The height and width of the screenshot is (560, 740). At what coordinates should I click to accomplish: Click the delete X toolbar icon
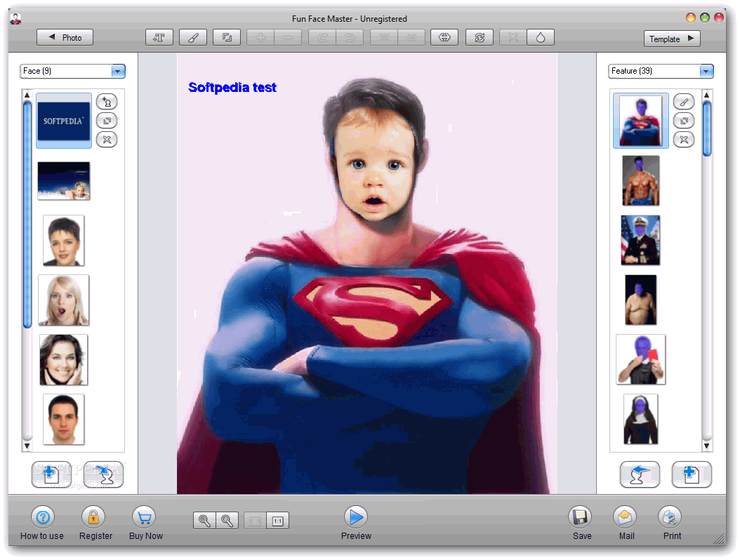[x=513, y=37]
